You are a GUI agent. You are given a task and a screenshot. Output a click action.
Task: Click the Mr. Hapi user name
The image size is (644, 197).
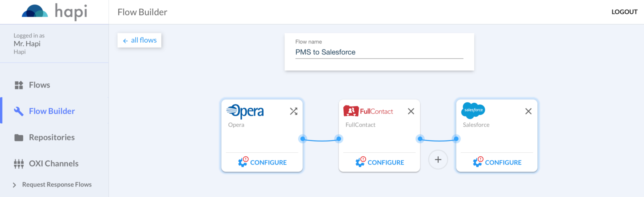pos(27,44)
